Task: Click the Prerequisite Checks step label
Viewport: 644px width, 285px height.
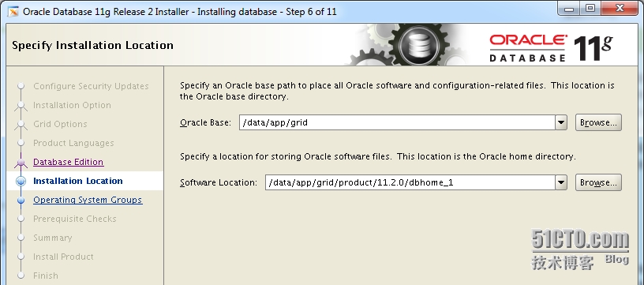Action: click(75, 219)
